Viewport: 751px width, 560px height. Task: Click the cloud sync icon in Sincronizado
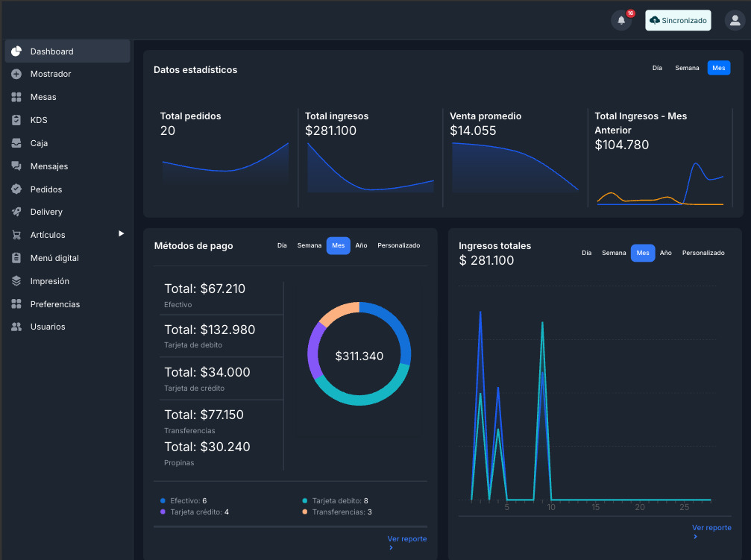pyautogui.click(x=655, y=20)
